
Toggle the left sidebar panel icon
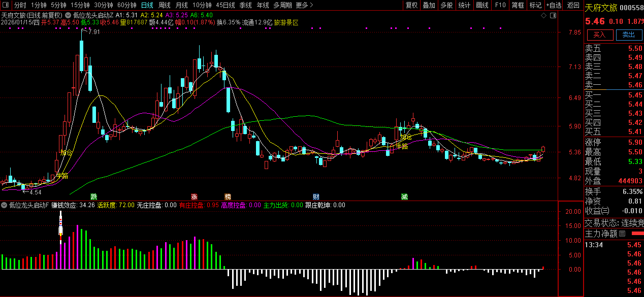pyautogui.click(x=5, y=5)
